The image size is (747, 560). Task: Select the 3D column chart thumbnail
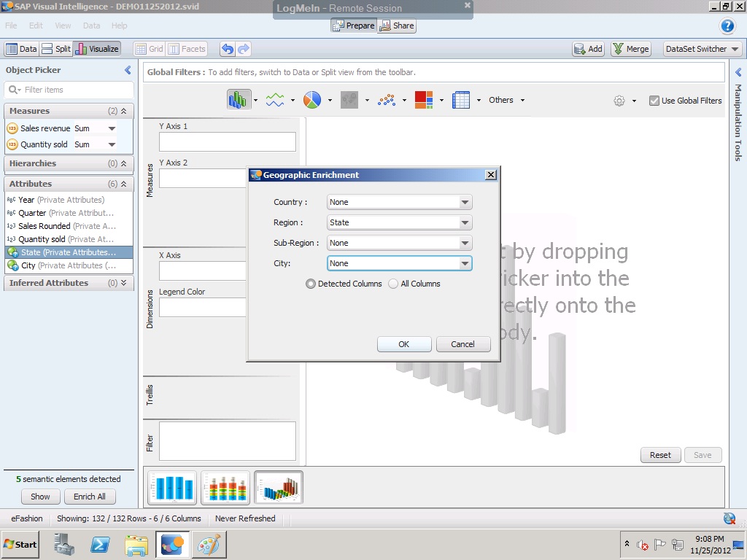click(279, 488)
